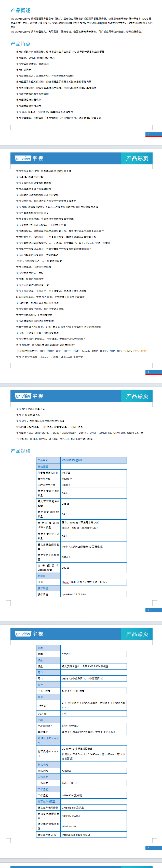Click the uniview logo on page 2 header
This screenshot has height=868, width=162.
pos(23,158)
